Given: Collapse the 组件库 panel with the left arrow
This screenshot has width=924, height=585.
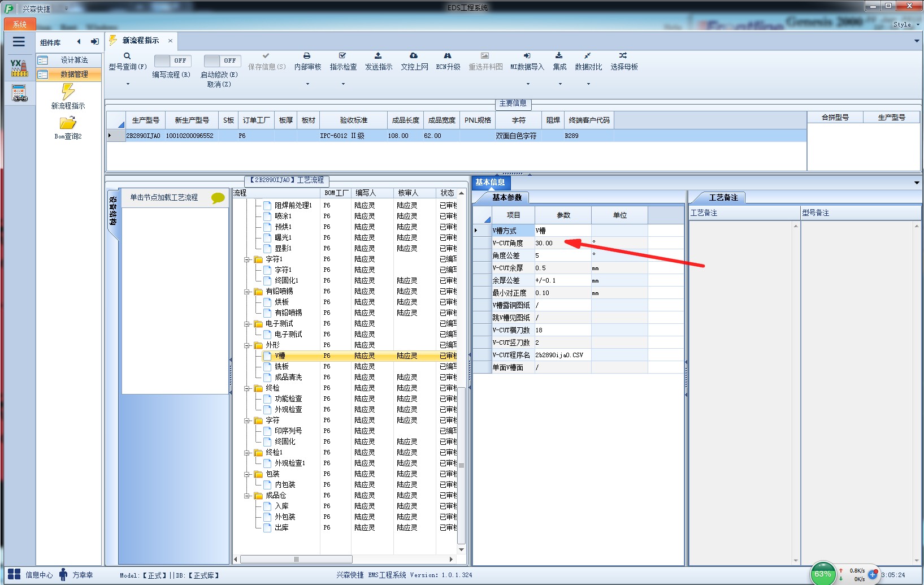Looking at the screenshot, I should point(79,41).
